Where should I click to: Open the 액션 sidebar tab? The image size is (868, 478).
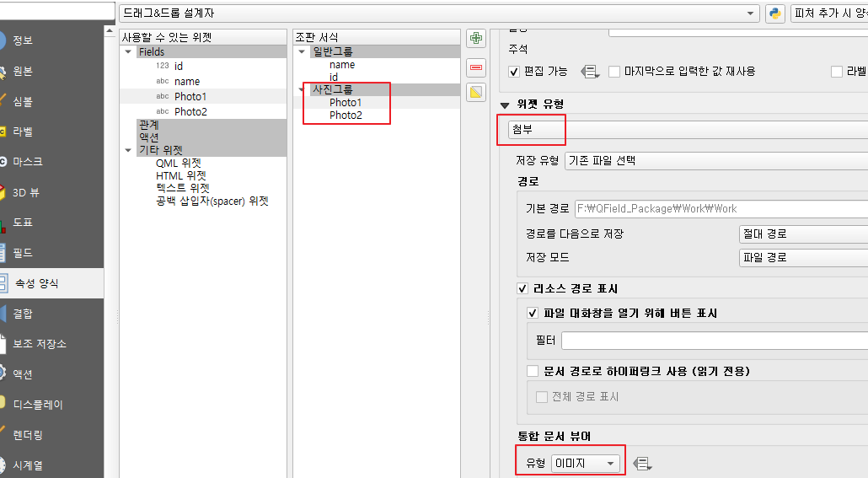tap(23, 373)
